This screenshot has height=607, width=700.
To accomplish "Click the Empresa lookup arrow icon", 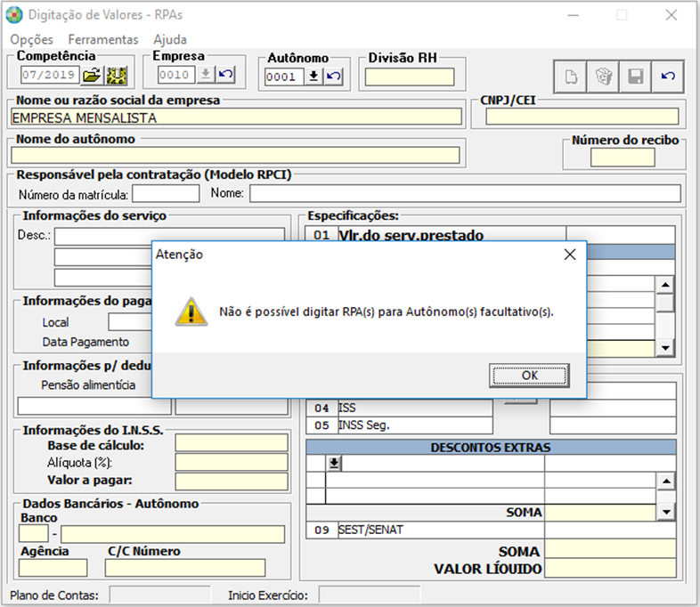I will click(x=206, y=74).
